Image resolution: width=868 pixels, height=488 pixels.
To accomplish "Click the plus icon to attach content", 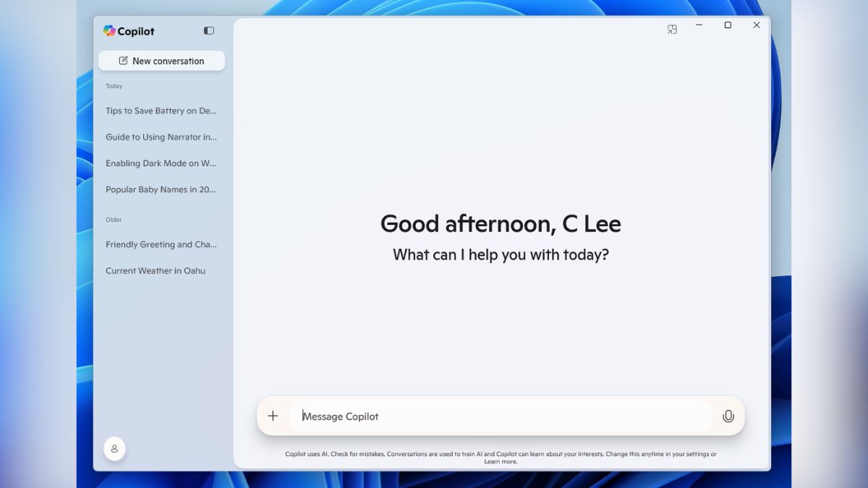I will 273,416.
